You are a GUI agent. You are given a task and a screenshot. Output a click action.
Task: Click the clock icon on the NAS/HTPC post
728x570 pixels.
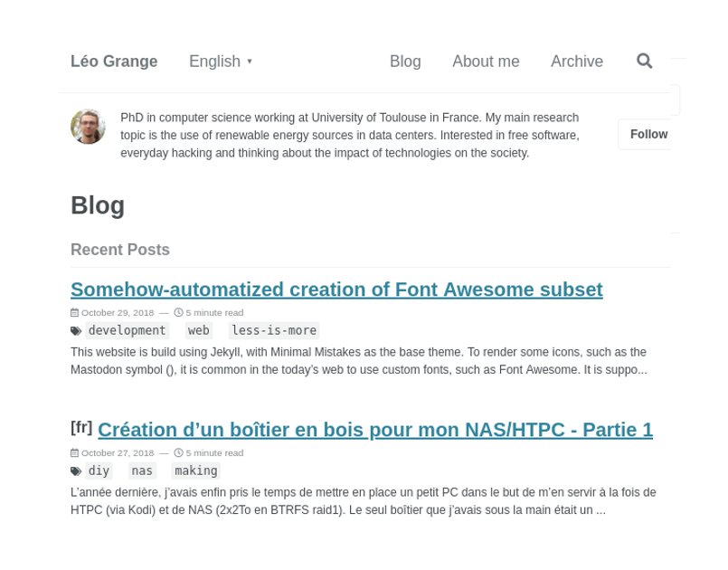coord(178,452)
